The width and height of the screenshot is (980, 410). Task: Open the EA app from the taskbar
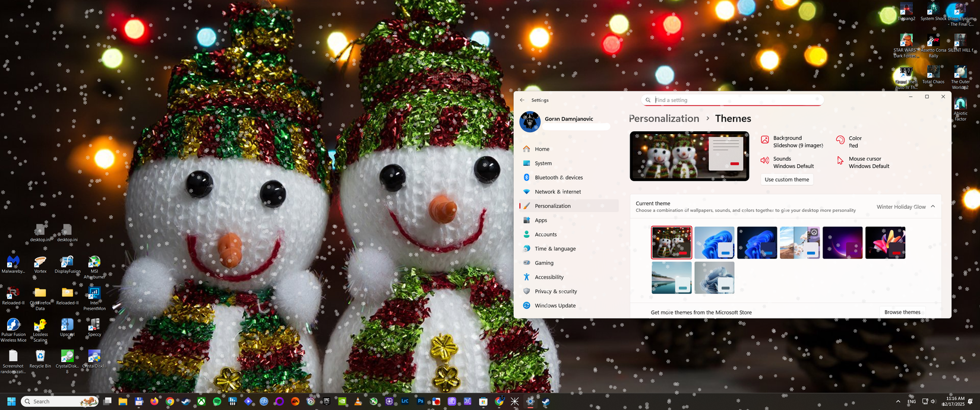pos(295,402)
